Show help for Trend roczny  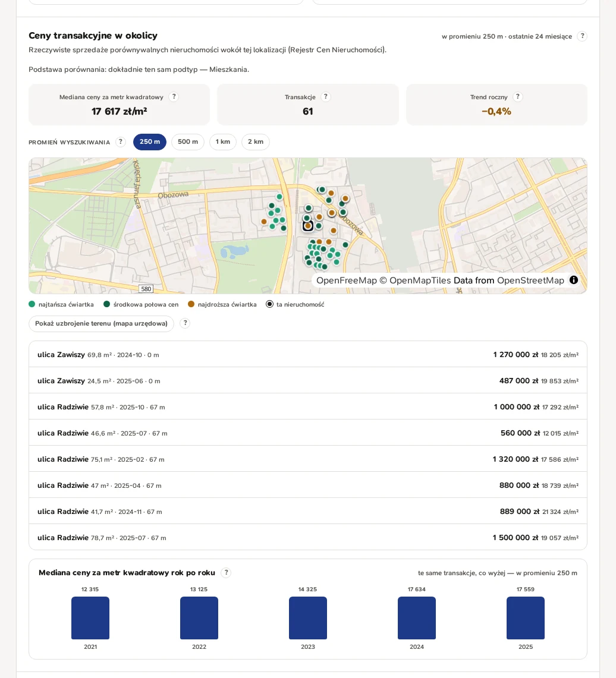pyautogui.click(x=518, y=97)
